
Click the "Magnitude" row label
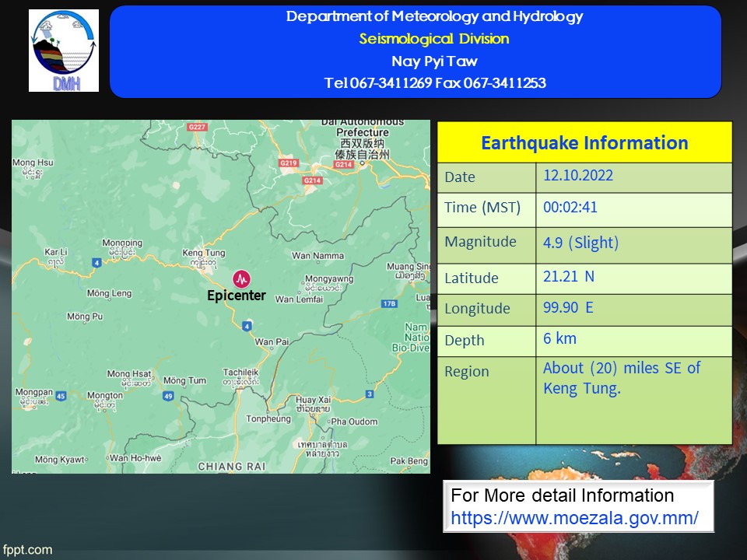480,242
